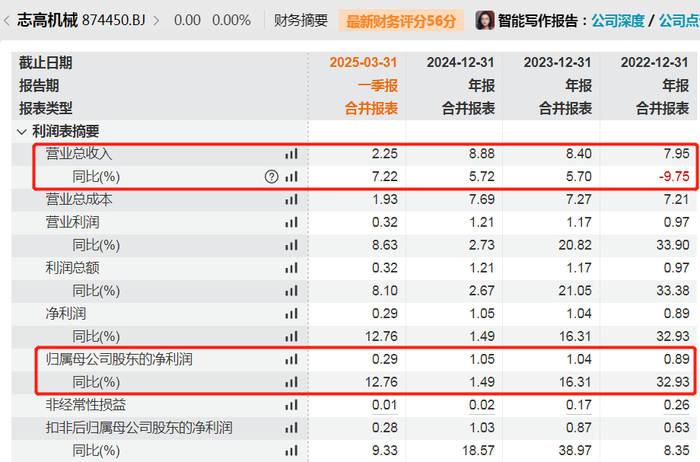700x462 pixels.
Task: Click the AI assistant avatar next to 智能写作报告
Action: pos(485,21)
